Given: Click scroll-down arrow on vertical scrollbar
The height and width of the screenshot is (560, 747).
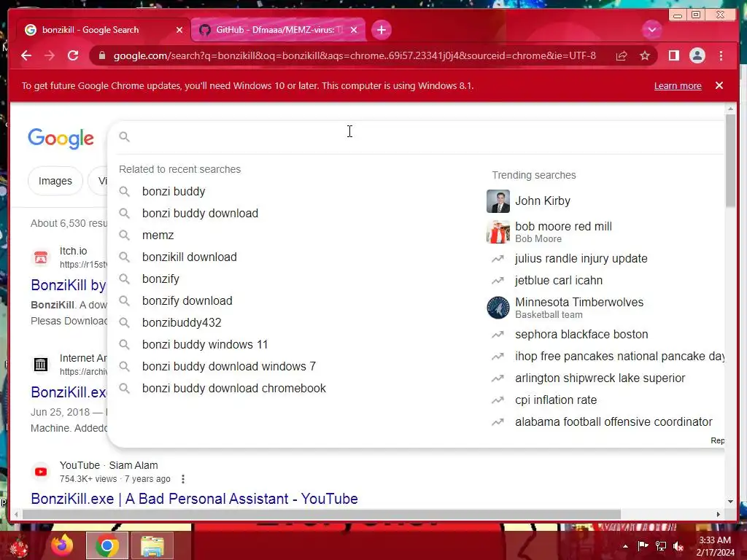Looking at the screenshot, I should tap(730, 502).
